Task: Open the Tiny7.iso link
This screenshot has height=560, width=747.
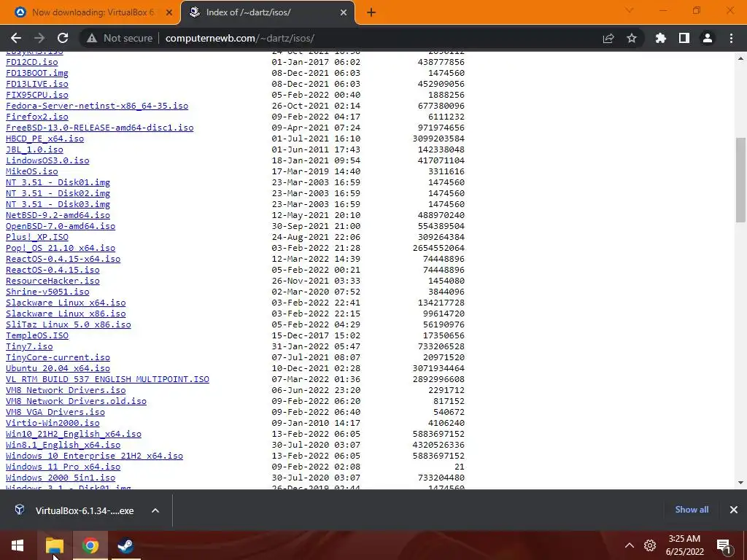Action: [29, 346]
